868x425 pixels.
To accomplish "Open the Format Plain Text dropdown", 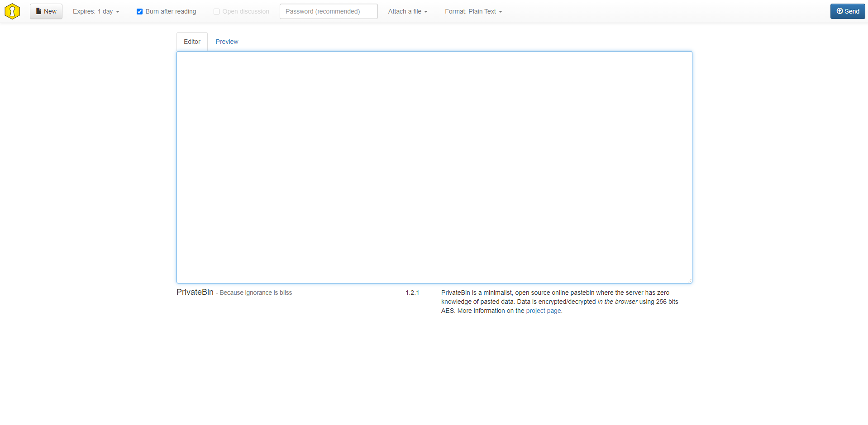I will pos(473,11).
